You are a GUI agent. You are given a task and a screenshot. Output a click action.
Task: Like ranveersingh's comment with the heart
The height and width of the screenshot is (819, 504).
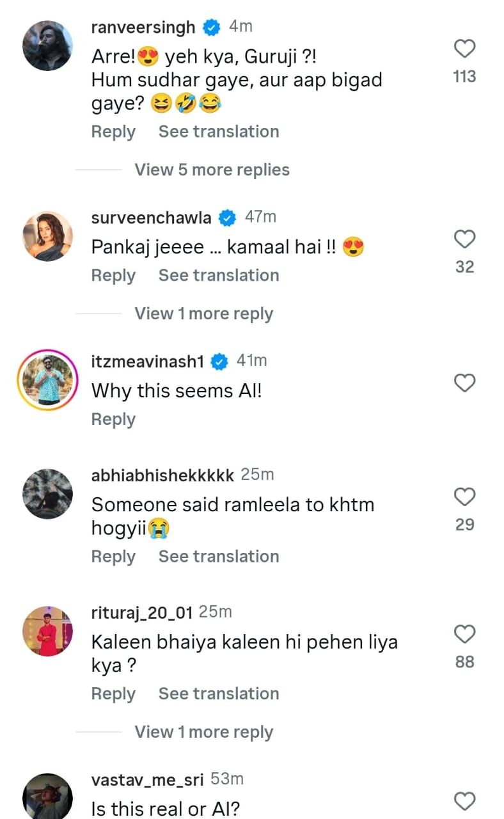point(464,49)
